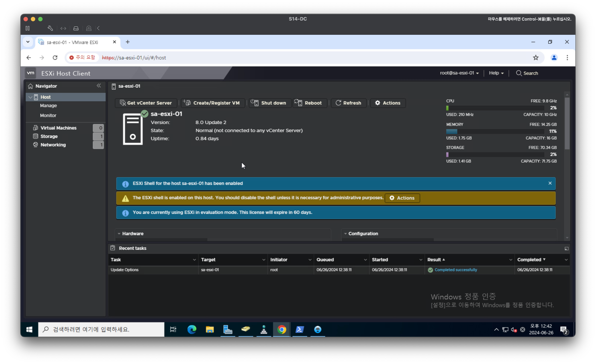Viewport: 596px width, 364px height.
Task: Open Virtual Machines in Navigator
Action: (x=58, y=128)
